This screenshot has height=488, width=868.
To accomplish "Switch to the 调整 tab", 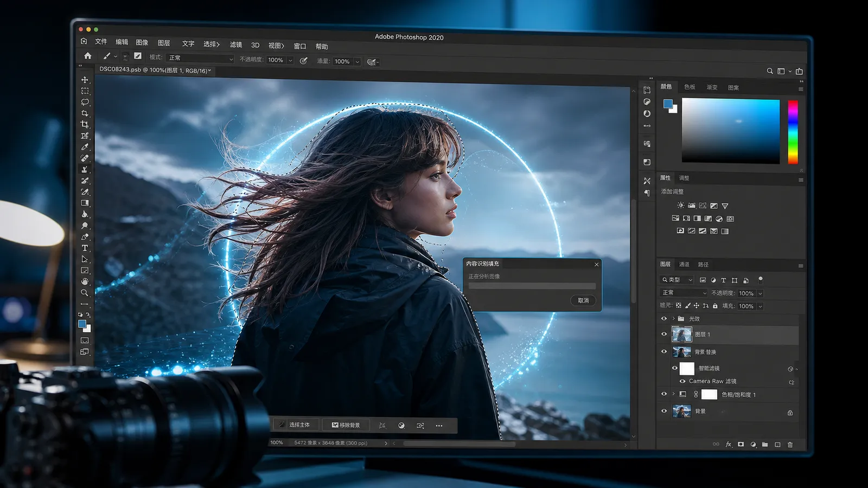I will (x=684, y=178).
